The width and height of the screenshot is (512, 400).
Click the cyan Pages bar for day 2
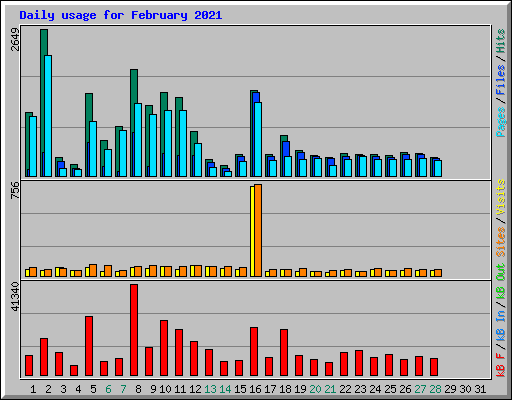coord(48,116)
